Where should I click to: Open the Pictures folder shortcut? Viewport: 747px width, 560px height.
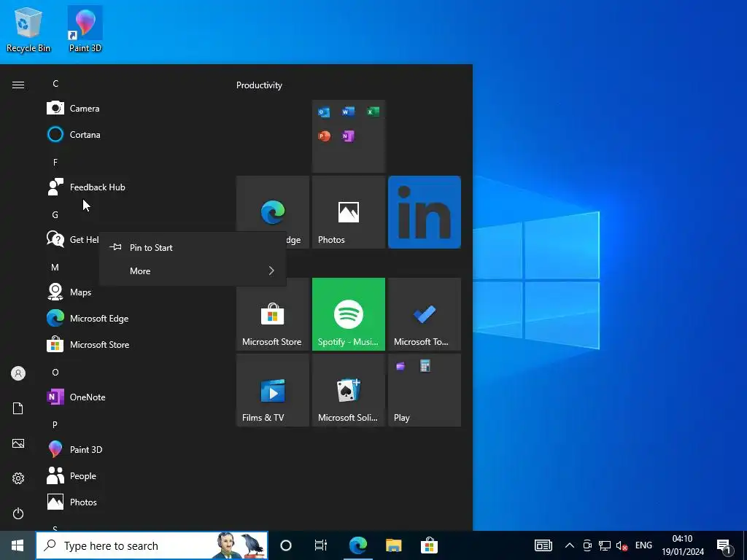pyautogui.click(x=18, y=443)
